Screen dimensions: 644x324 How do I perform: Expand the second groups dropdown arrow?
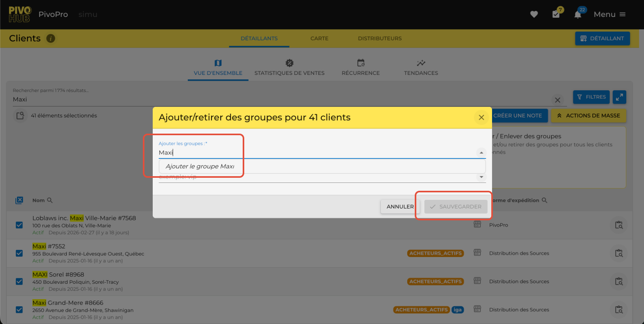481,177
